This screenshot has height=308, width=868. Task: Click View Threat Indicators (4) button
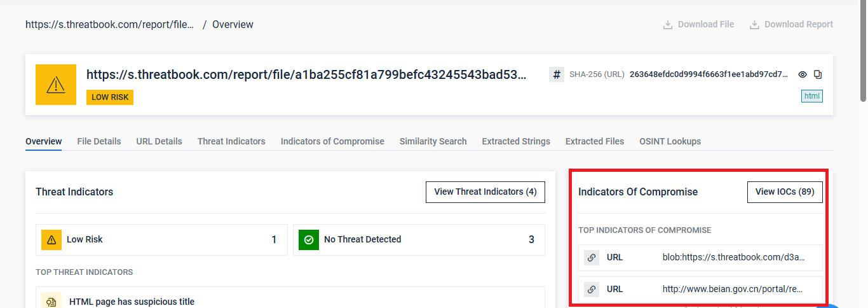pyautogui.click(x=485, y=192)
